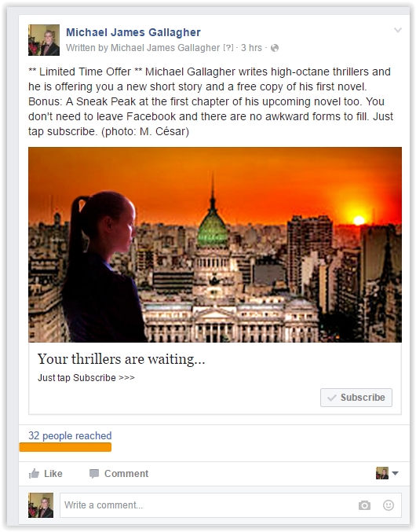Click the orange reach progress bar

65,447
